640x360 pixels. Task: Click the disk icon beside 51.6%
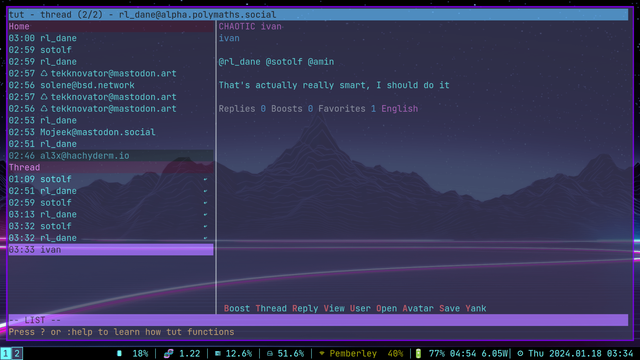[x=270, y=353]
